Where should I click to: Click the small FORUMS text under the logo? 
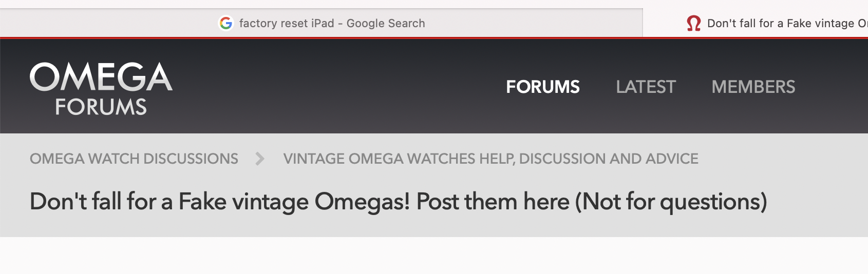tap(101, 107)
